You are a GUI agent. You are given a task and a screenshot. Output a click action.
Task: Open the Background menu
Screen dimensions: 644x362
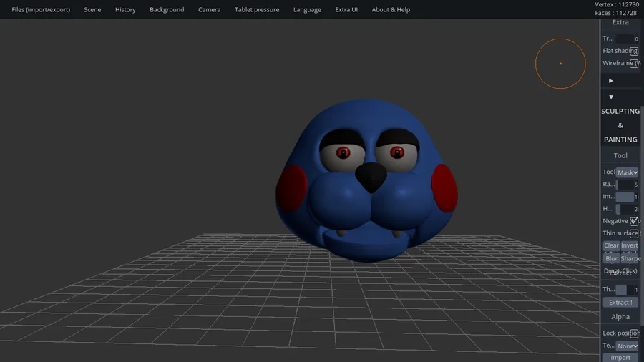coord(167,9)
